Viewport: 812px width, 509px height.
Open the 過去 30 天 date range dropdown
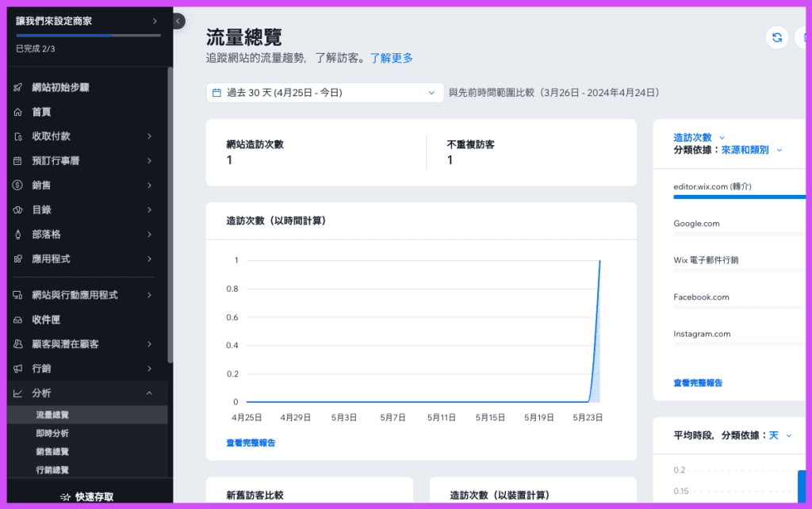pos(324,93)
